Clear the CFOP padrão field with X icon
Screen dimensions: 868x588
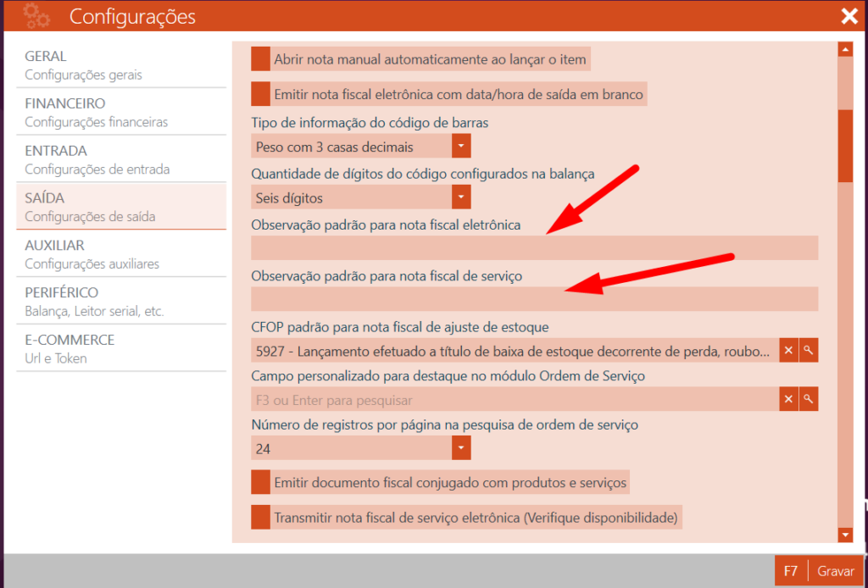point(788,350)
